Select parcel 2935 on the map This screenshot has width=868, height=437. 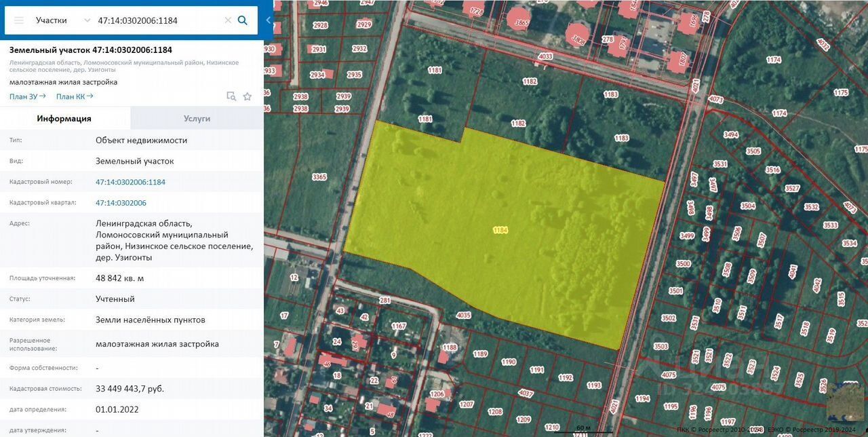point(354,75)
